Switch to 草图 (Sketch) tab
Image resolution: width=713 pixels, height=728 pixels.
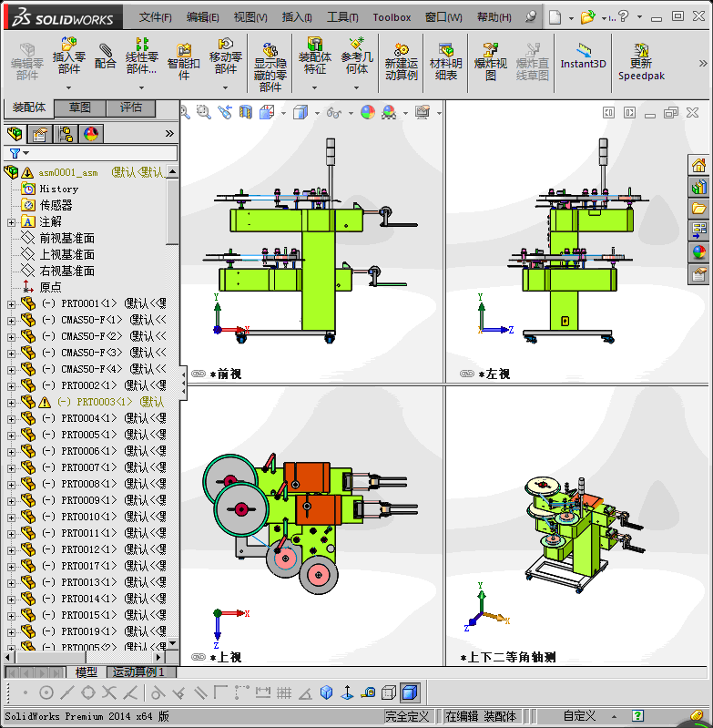pos(80,108)
